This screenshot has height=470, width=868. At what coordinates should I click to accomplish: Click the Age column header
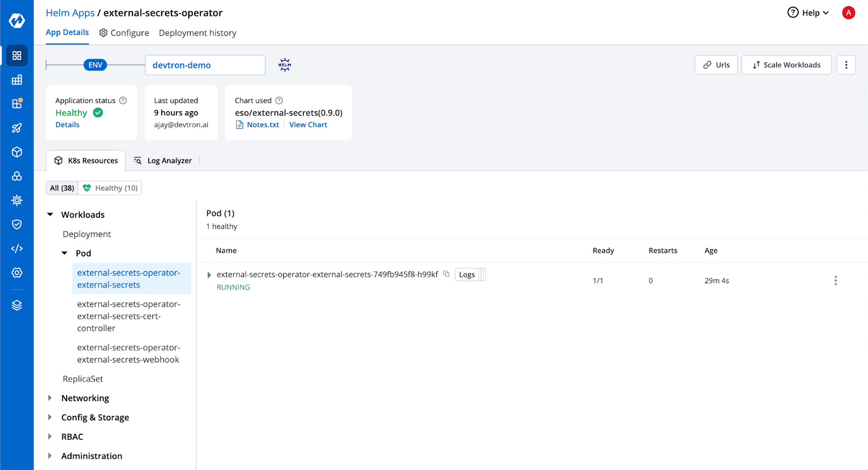[x=711, y=251]
